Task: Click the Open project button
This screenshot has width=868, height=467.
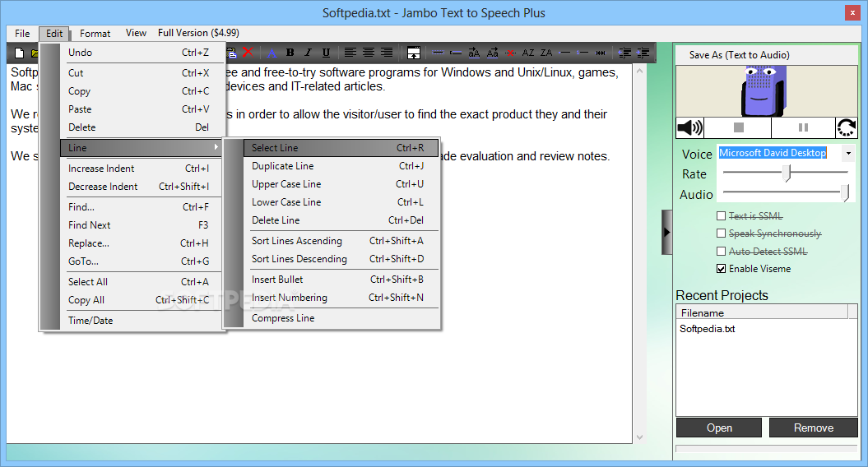Action: (719, 428)
